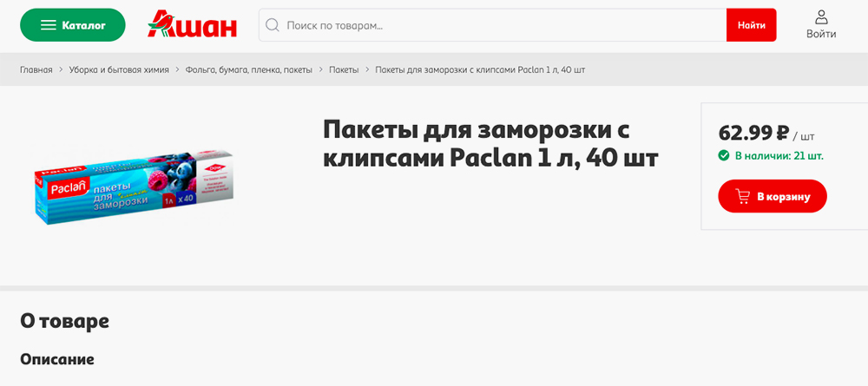Click the final breadcrumb Пакеты для заморозки с клипсами
Image resolution: width=868 pixels, height=386 pixels.
[480, 69]
